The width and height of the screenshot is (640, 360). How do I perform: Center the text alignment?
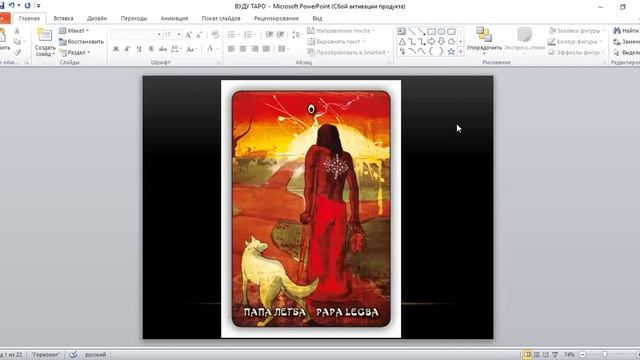(x=243, y=49)
